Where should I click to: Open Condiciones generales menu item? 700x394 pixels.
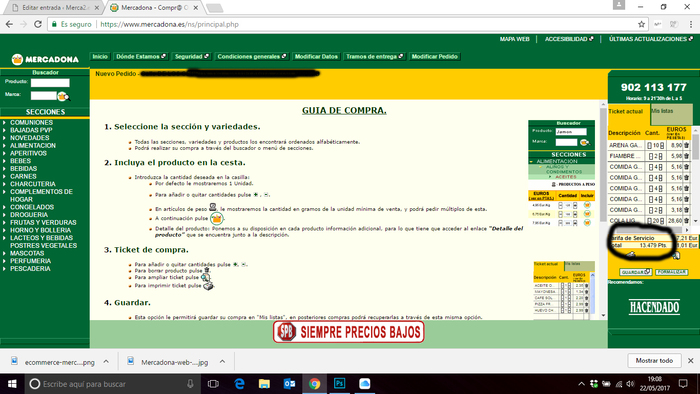point(252,57)
